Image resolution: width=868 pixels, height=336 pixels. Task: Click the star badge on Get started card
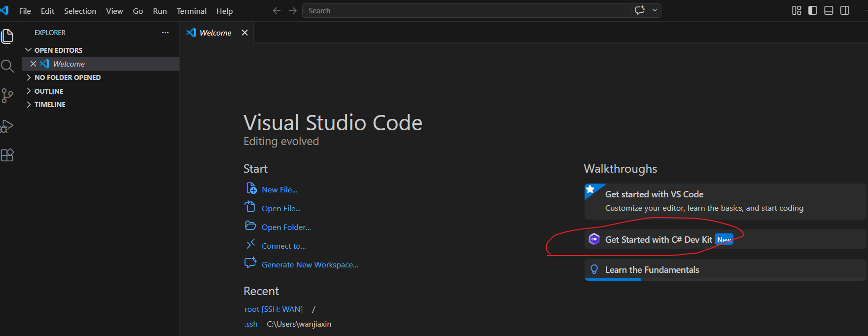[590, 189]
